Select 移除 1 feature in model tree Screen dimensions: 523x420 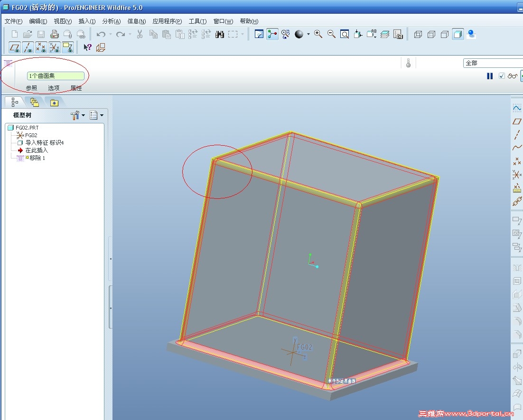click(x=37, y=158)
